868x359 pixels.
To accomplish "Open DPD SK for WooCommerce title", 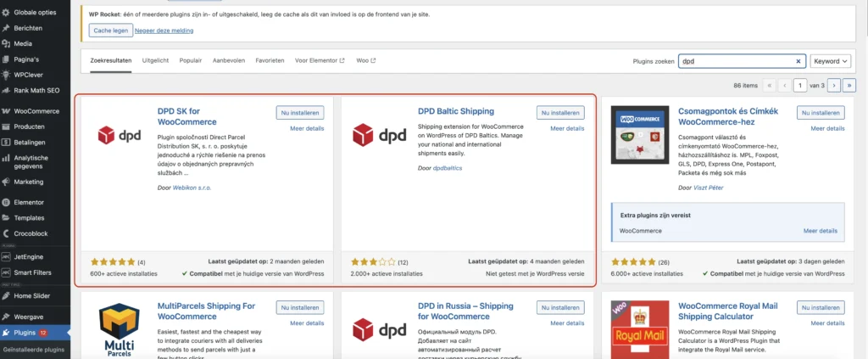I will click(x=187, y=116).
